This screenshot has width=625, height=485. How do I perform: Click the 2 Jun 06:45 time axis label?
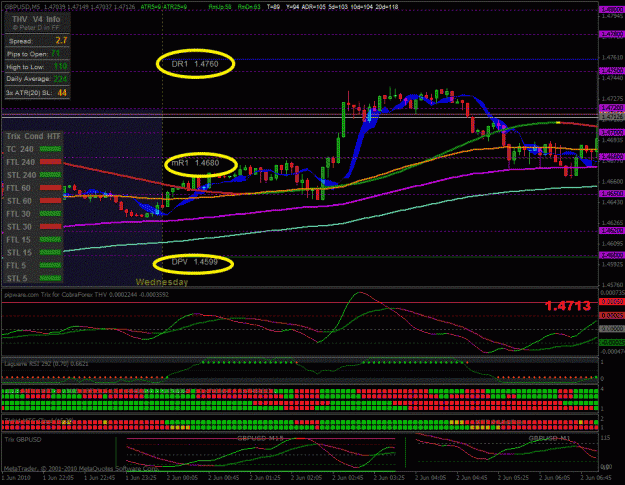[596, 477]
